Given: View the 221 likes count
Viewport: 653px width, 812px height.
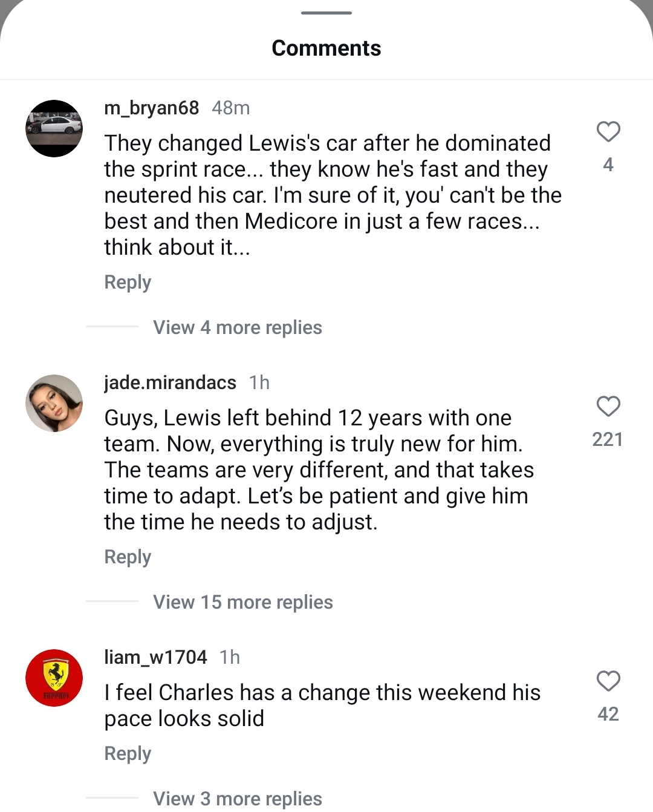Looking at the screenshot, I should [x=608, y=439].
